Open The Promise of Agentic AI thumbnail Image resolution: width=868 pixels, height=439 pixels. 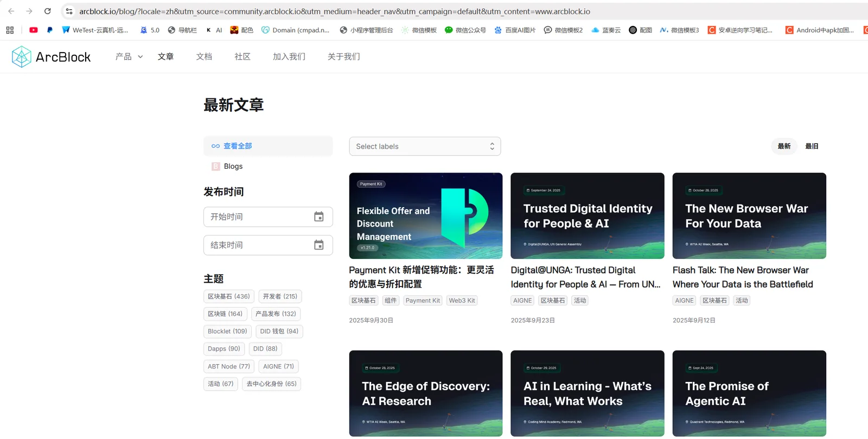point(749,393)
